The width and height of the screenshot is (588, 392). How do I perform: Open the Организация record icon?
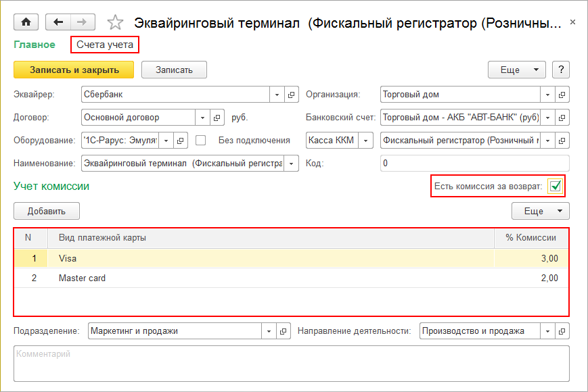tap(562, 95)
